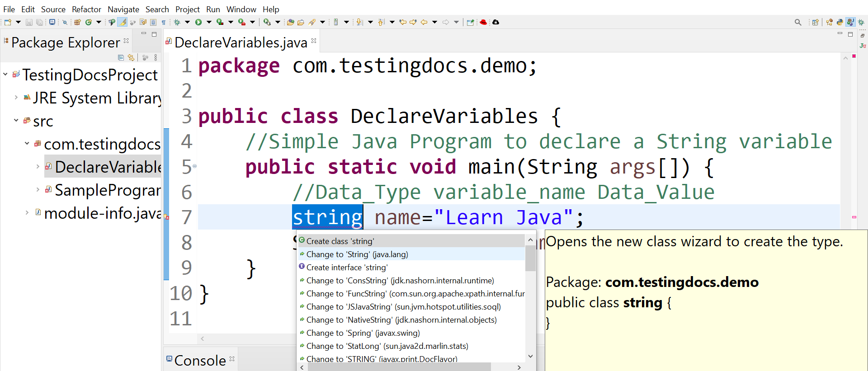Click the Run Last Tool icon with toolbox

[x=242, y=22]
